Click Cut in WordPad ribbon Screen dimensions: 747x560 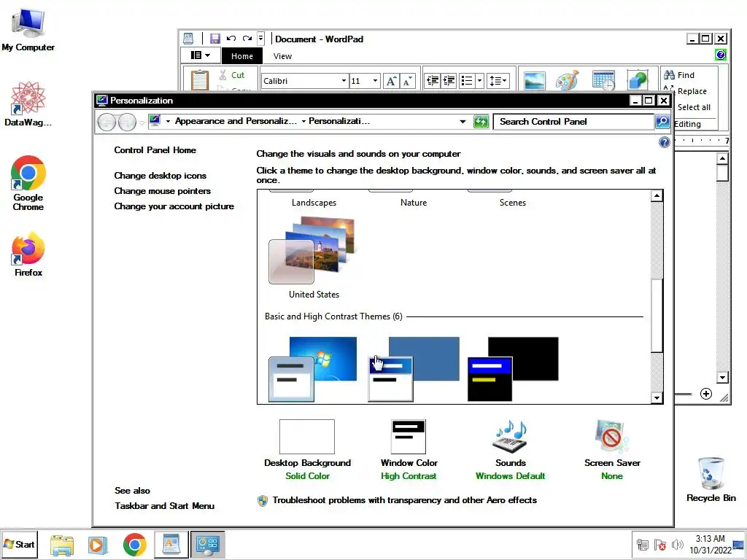pos(232,75)
